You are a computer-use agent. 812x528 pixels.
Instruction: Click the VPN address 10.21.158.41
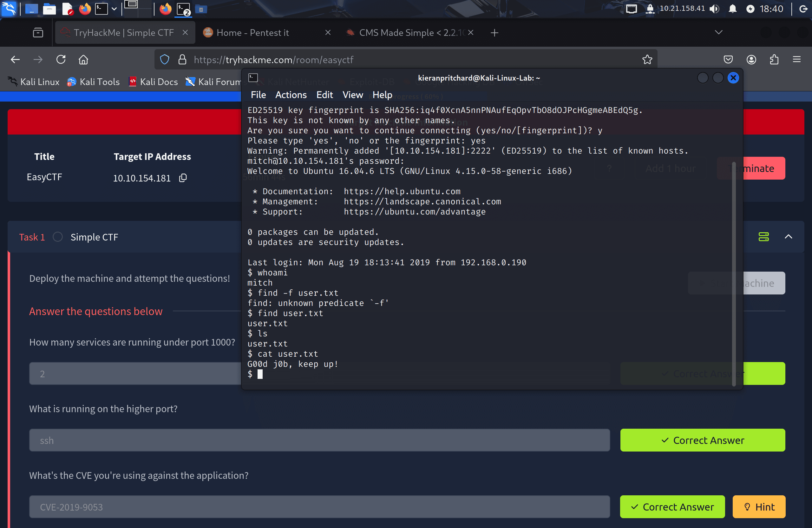(x=682, y=9)
